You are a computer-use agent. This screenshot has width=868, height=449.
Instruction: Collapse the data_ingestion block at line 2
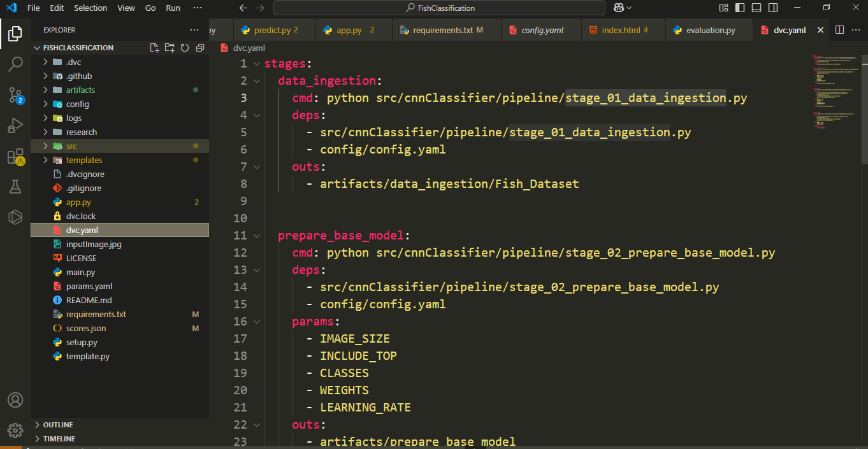[257, 81]
